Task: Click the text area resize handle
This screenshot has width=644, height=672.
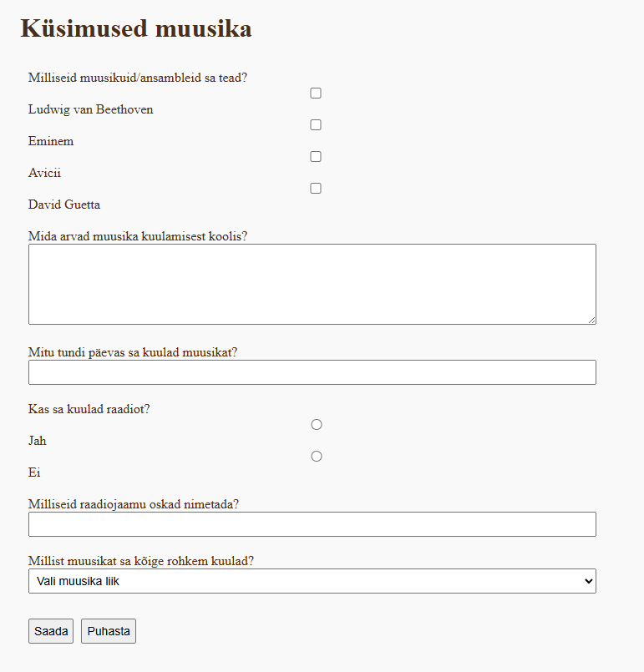Action: (x=591, y=320)
